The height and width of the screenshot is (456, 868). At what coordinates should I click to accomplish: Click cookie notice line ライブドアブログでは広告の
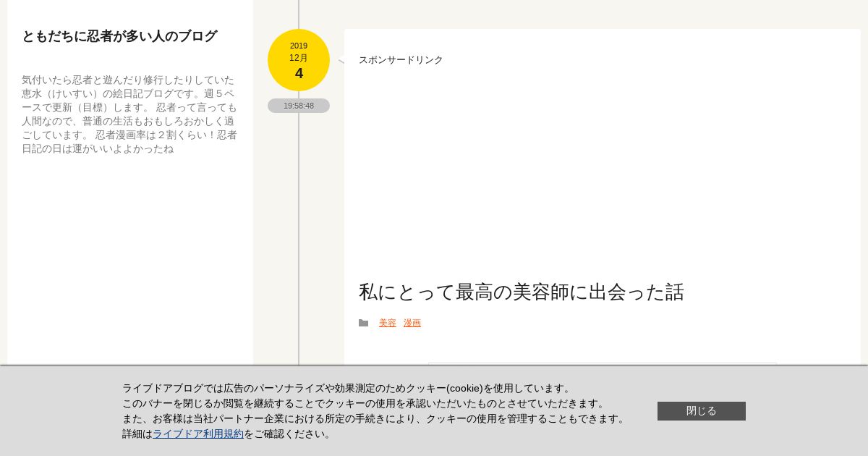click(x=349, y=388)
